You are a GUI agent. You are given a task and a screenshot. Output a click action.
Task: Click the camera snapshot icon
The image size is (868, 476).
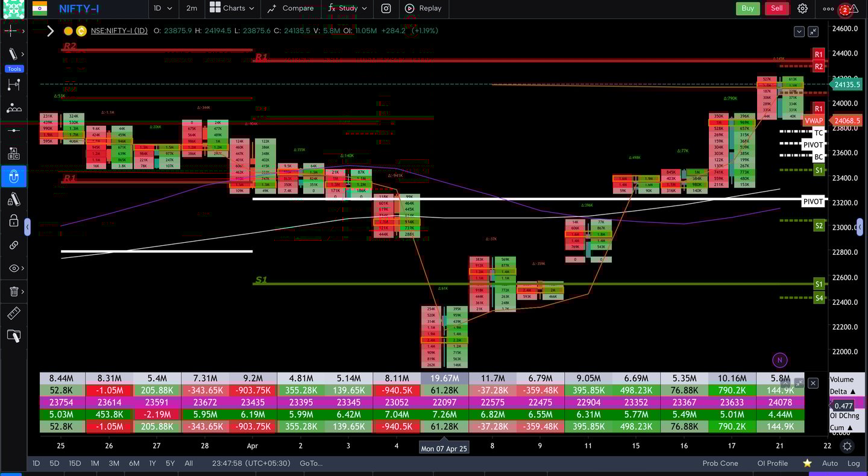[x=386, y=8]
